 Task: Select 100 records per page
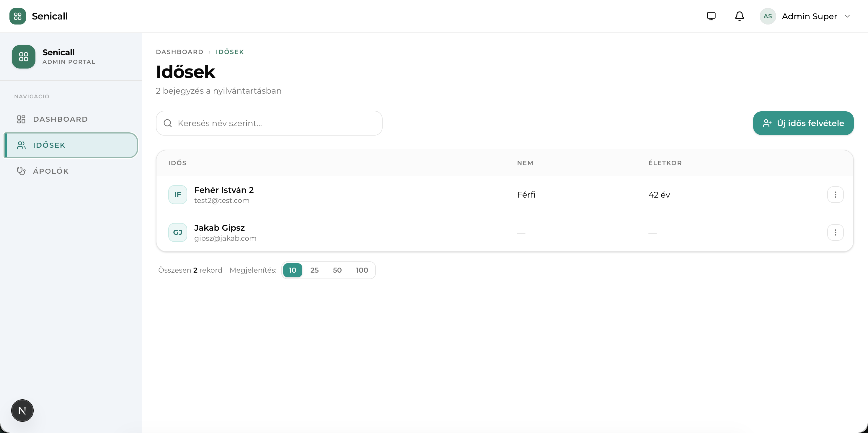point(362,270)
